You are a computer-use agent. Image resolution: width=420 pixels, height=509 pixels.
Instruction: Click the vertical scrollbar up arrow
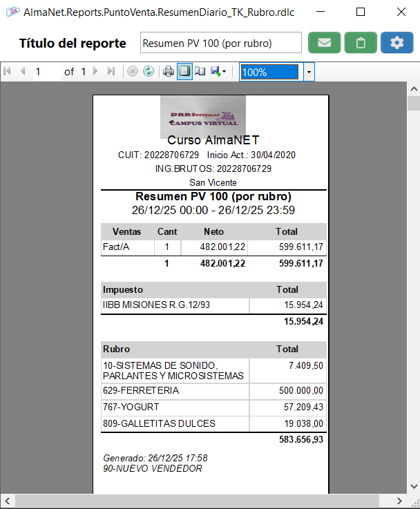tap(413, 90)
